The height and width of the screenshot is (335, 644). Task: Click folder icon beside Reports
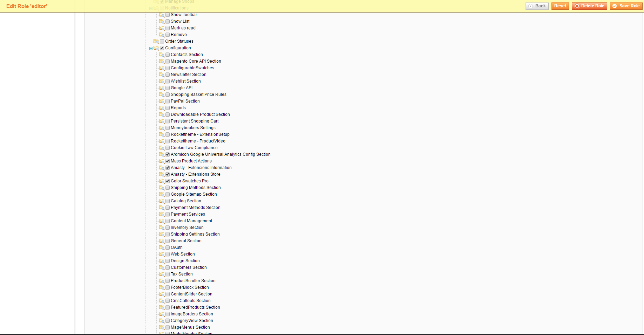coord(162,108)
